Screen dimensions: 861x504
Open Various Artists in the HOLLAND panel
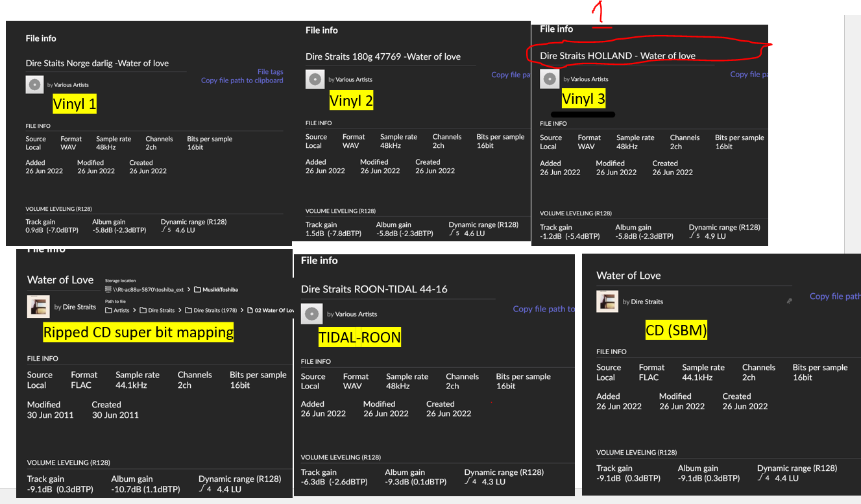[x=590, y=79]
